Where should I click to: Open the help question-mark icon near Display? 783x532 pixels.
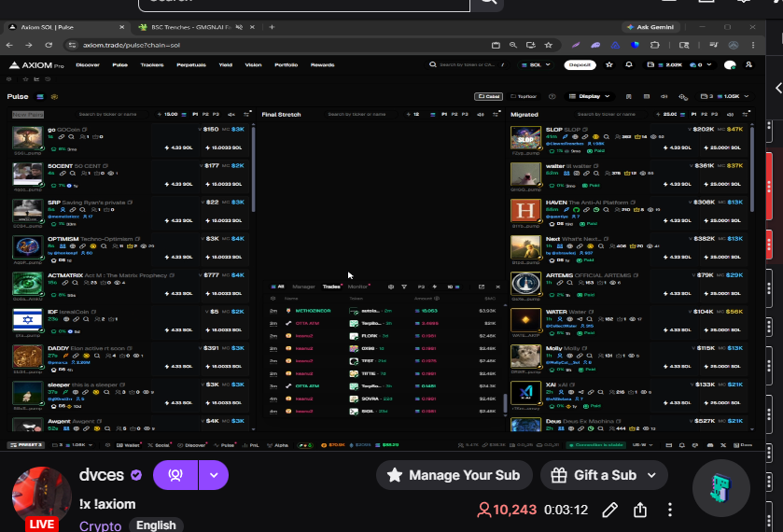point(552,96)
